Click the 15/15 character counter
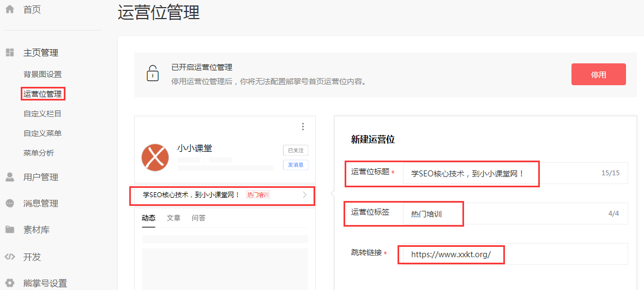 point(610,173)
